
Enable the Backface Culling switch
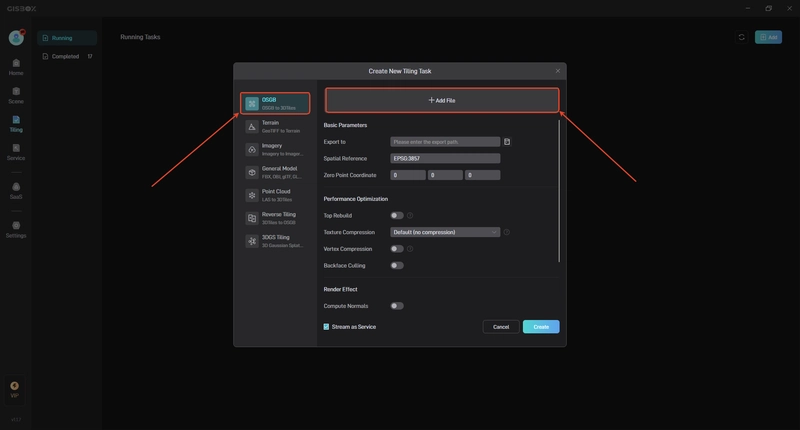396,266
